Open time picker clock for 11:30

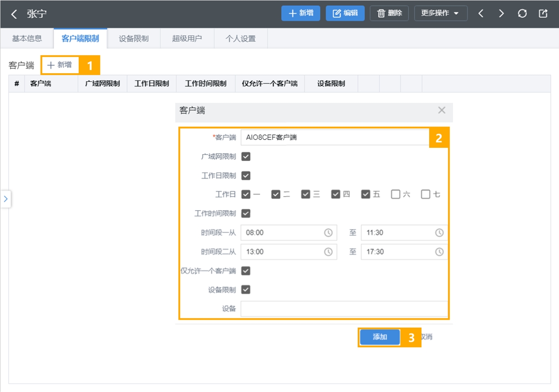point(439,232)
